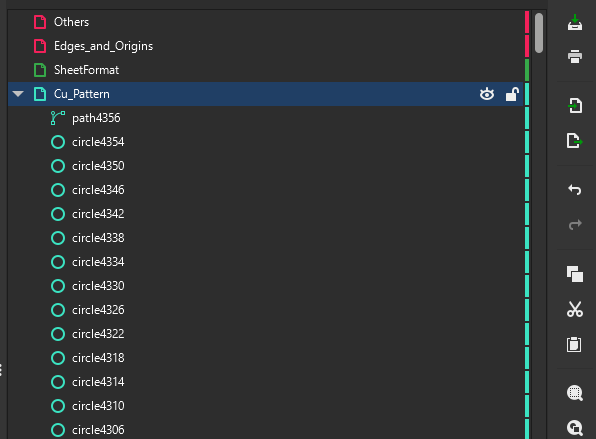
Task: Click the Paste clipboard icon
Action: click(574, 344)
